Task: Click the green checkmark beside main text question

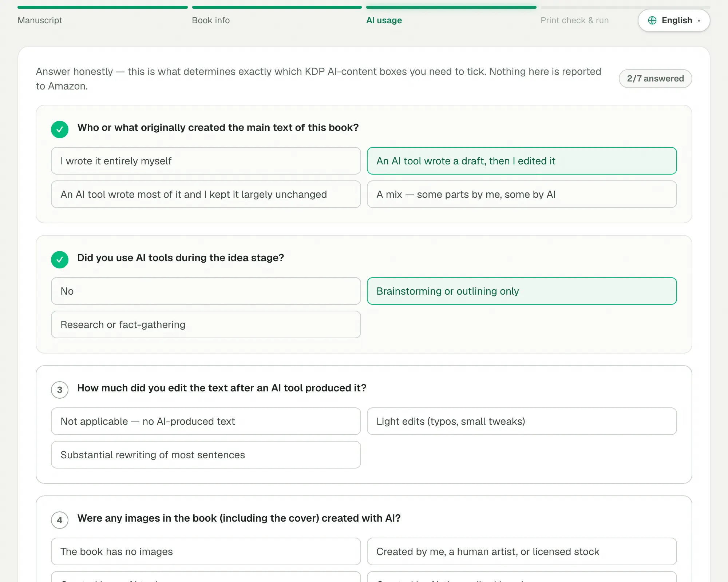Action: pyautogui.click(x=60, y=129)
